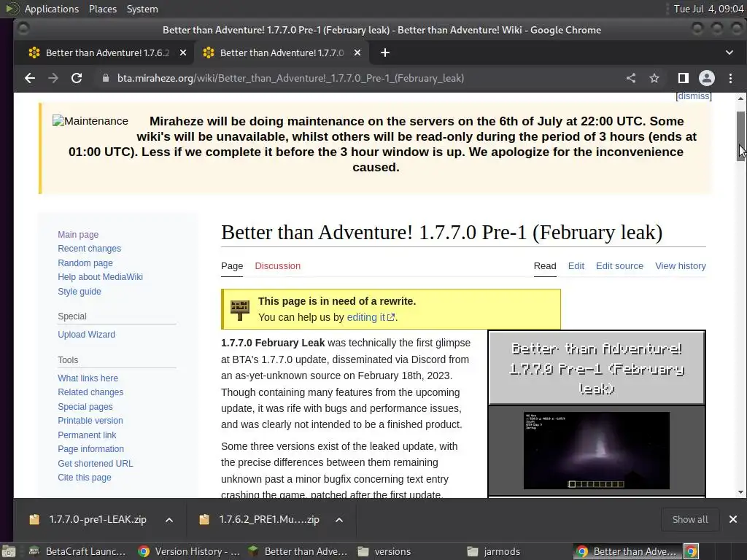Dismiss the maintenance notice
Viewport: 747px width, 560px height.
point(694,96)
